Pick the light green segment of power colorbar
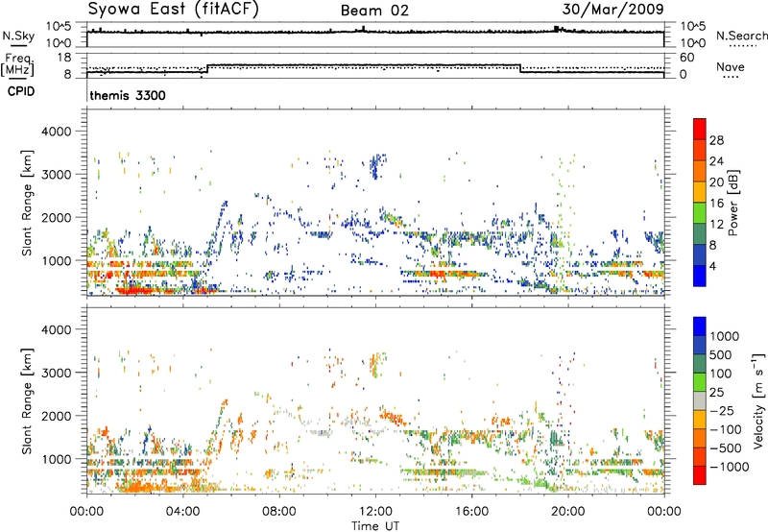Image resolution: width=768 pixels, height=532 pixels. (x=700, y=213)
